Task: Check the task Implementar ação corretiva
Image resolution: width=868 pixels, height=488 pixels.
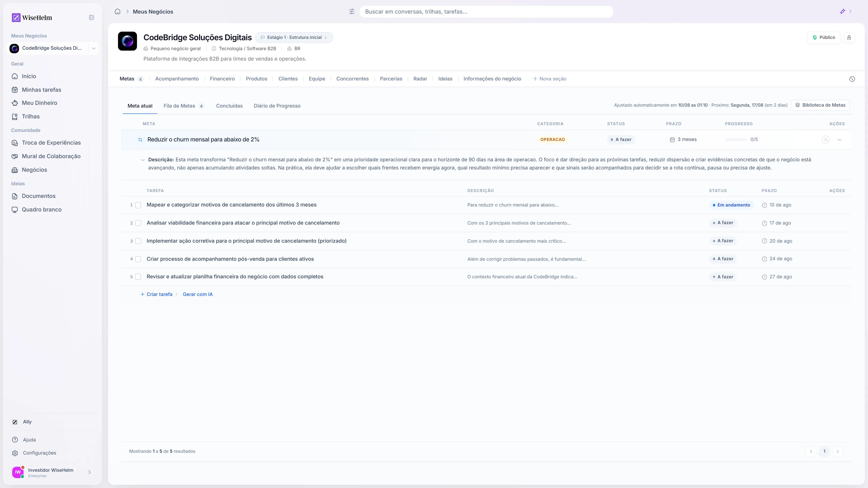Action: click(x=138, y=241)
